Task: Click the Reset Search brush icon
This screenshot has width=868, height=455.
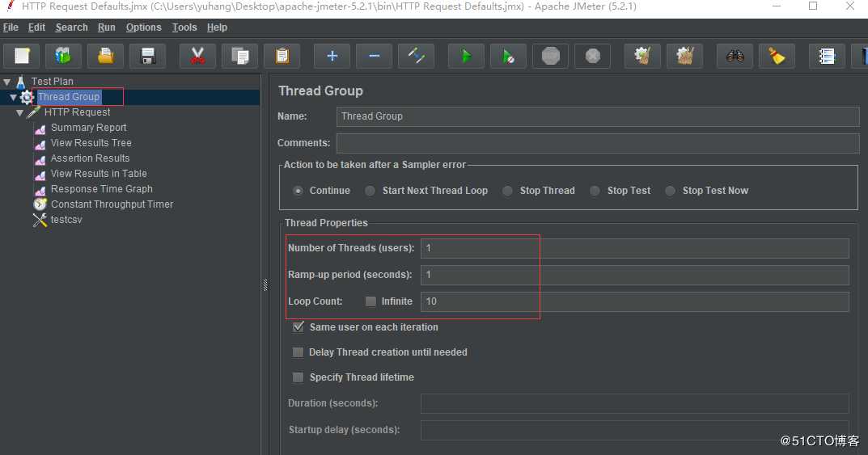Action: (777, 56)
